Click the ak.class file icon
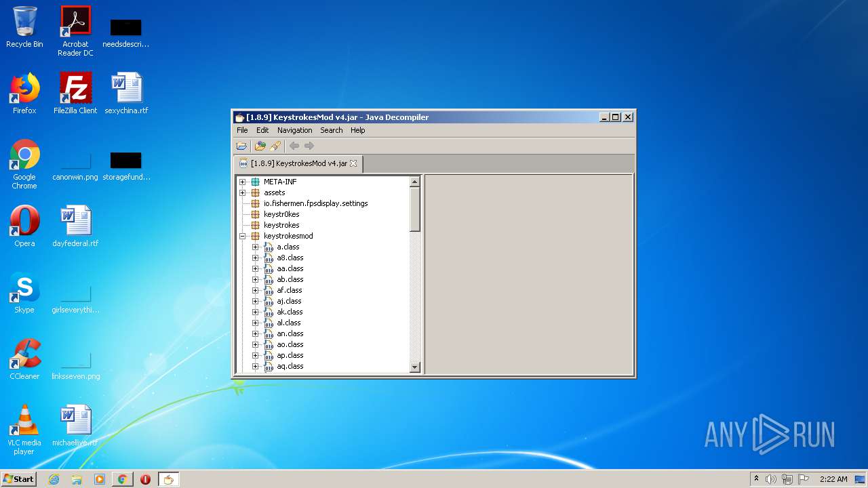The image size is (868, 488). click(269, 312)
